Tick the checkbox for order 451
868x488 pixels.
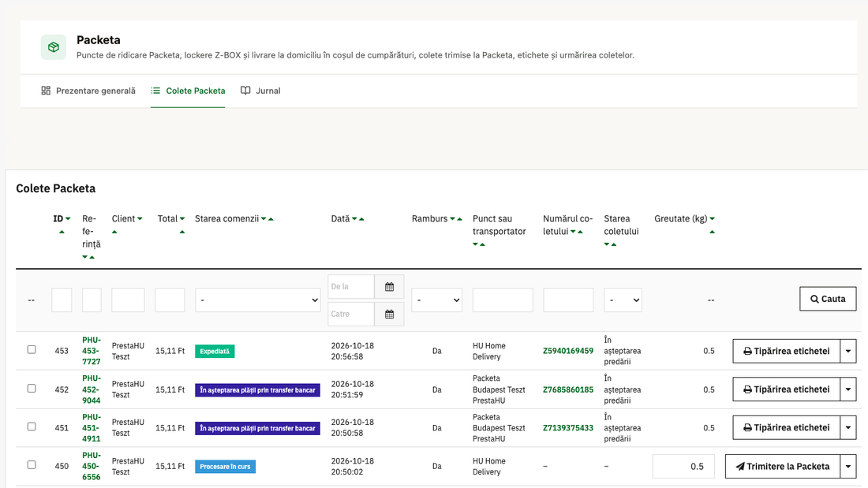point(32,427)
